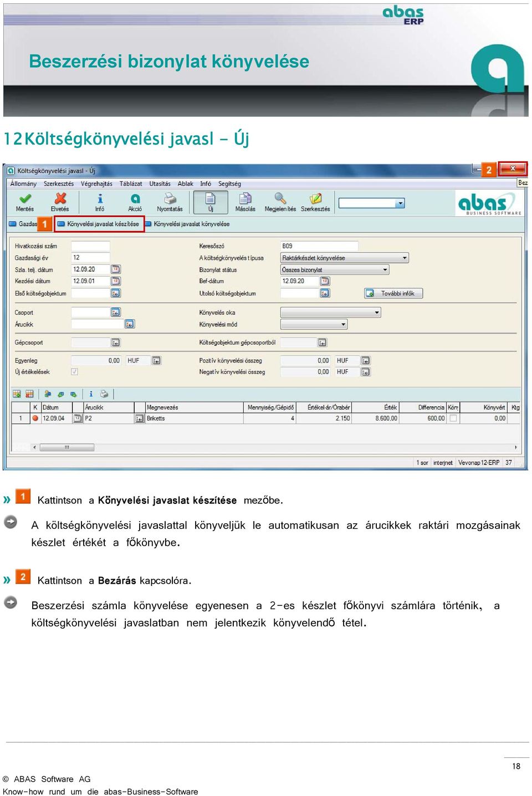The width and height of the screenshot is (532, 796).
Task: Click the Új (new) document icon
Action: click(x=211, y=198)
